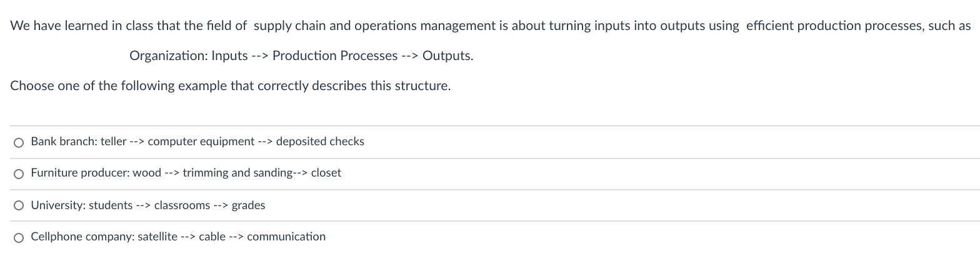Click the 'Organization: Inputs' structure line
980x268 pixels.
(x=189, y=56)
